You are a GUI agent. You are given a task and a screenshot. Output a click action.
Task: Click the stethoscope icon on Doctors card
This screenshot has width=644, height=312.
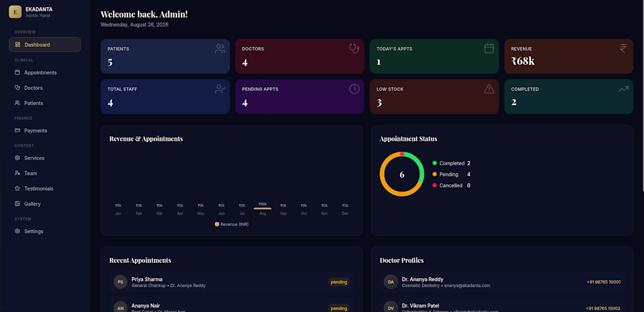tap(354, 48)
